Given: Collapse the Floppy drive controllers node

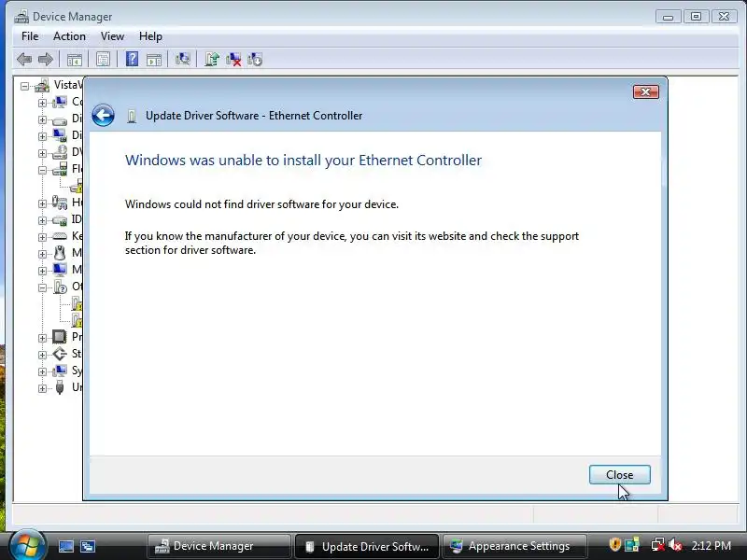Looking at the screenshot, I should click(42, 170).
